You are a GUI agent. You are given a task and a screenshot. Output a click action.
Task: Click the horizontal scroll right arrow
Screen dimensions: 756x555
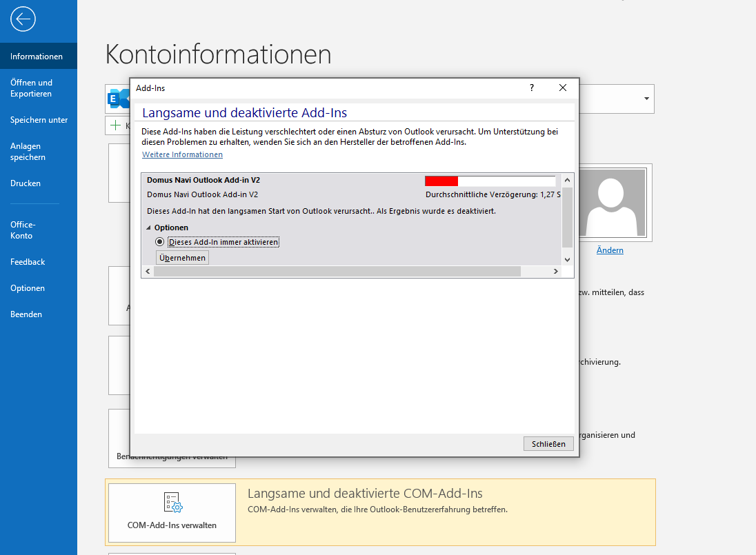click(x=556, y=271)
